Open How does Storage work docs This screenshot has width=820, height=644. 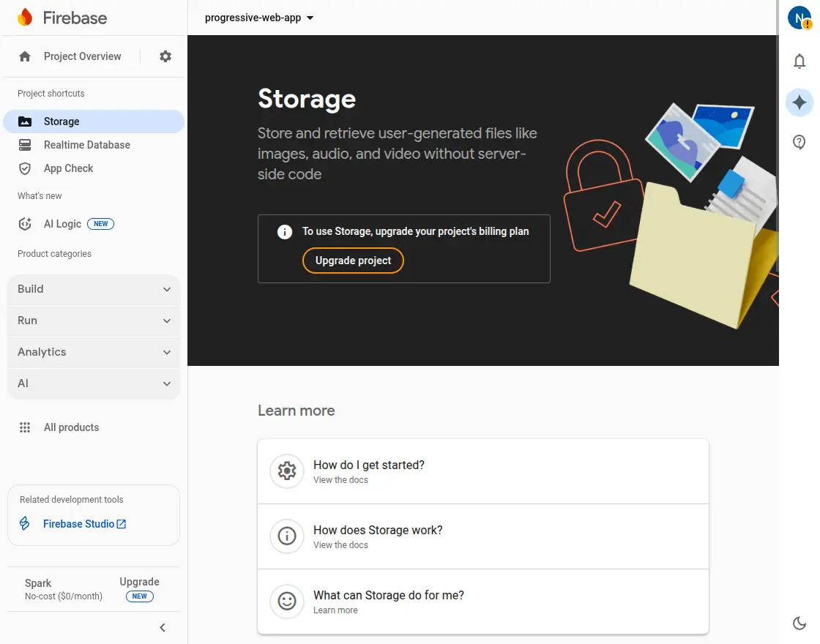pos(482,536)
